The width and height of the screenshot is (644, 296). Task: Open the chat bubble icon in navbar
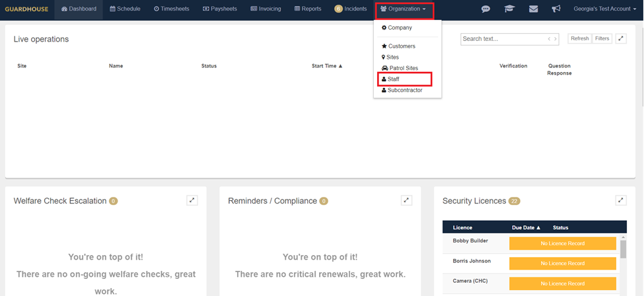pyautogui.click(x=486, y=9)
